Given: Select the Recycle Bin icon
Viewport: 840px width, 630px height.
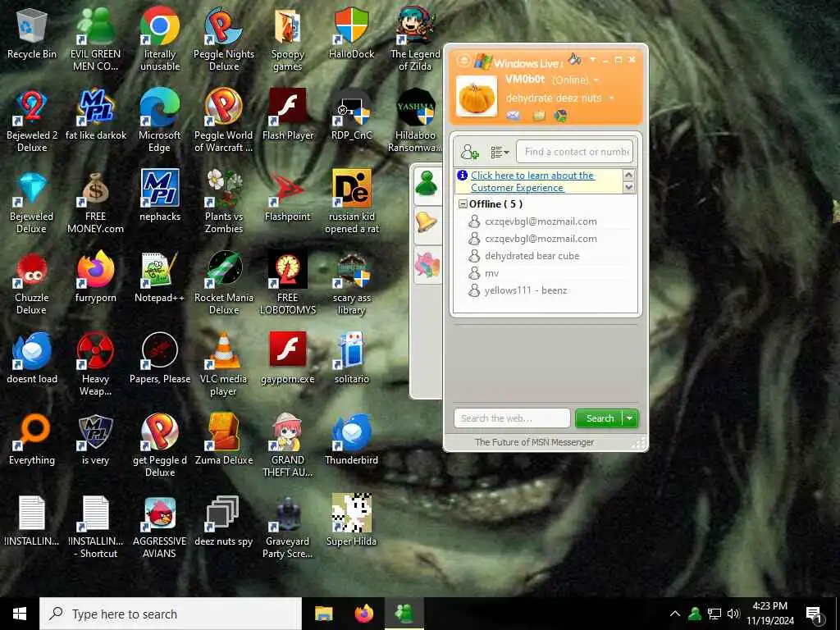Looking at the screenshot, I should click(x=32, y=34).
